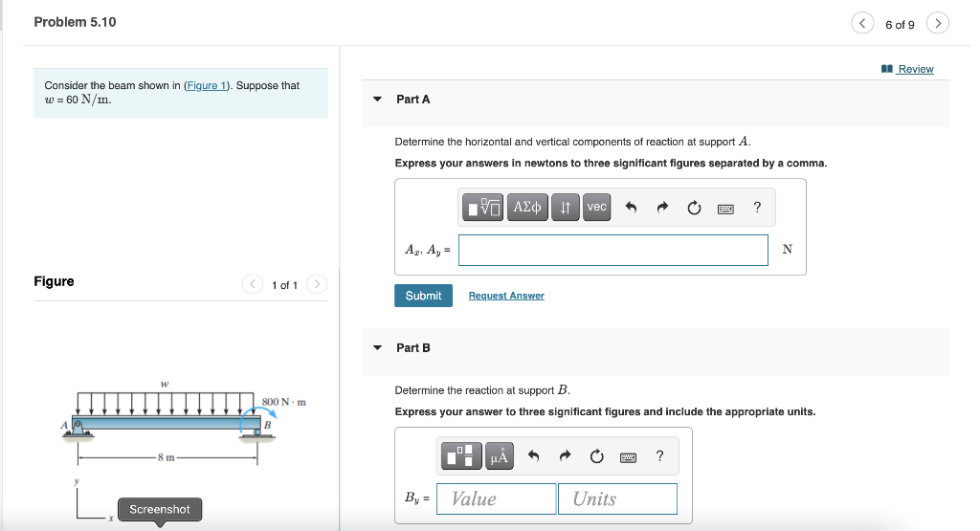Reset the Part B answer fields
The width and height of the screenshot is (980, 531).
(597, 456)
